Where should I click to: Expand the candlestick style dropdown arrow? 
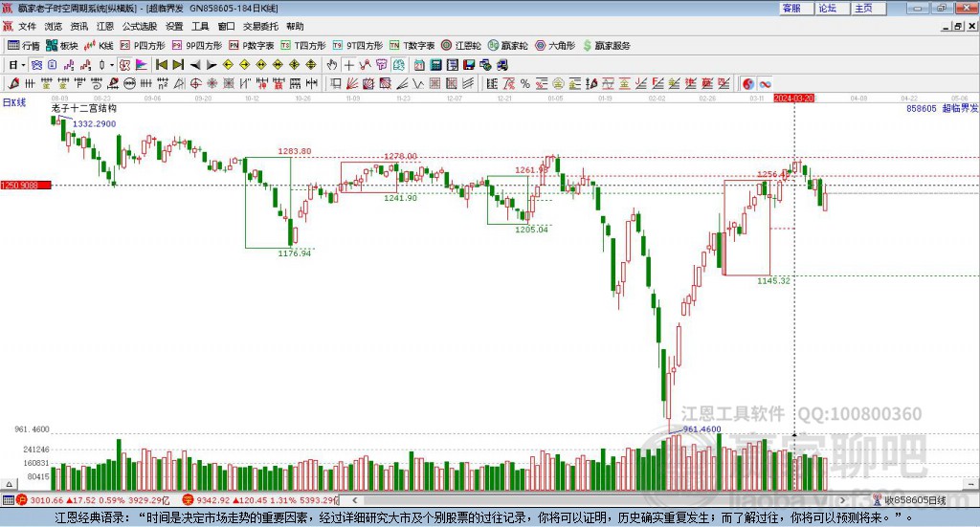112,65
